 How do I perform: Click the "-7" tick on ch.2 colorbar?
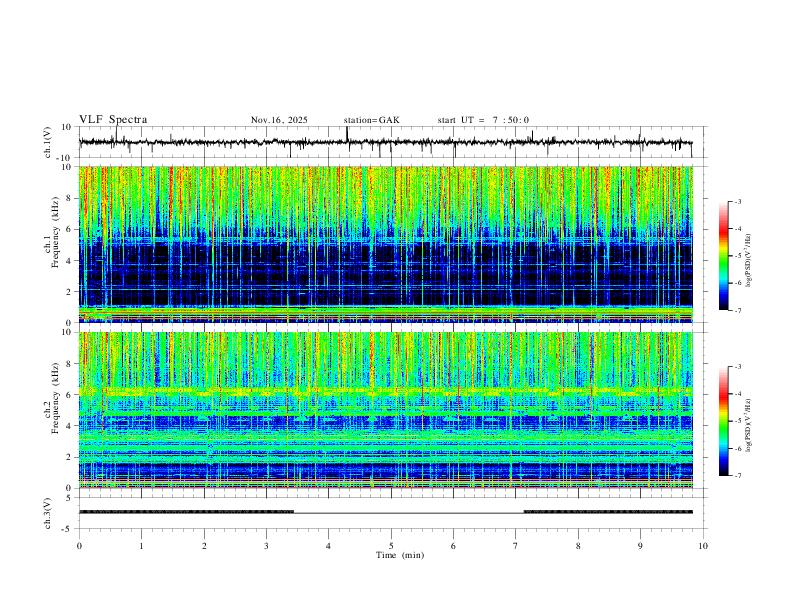736,476
